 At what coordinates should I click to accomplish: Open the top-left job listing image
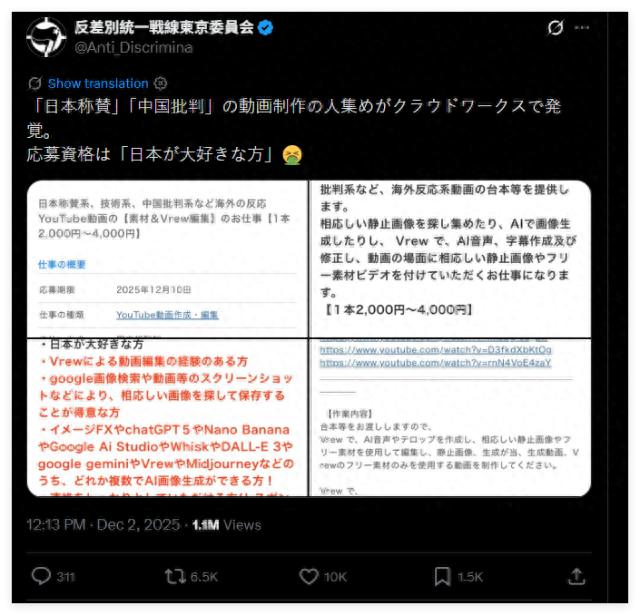[x=167, y=259]
